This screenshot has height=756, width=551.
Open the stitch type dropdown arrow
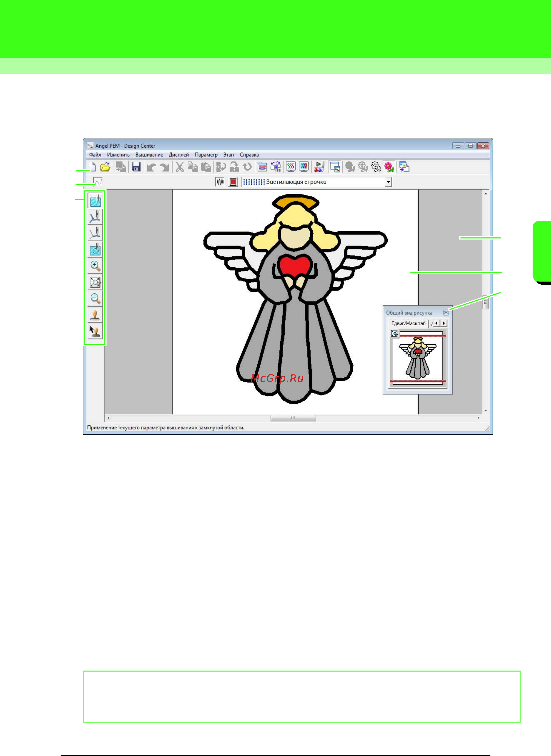click(388, 182)
